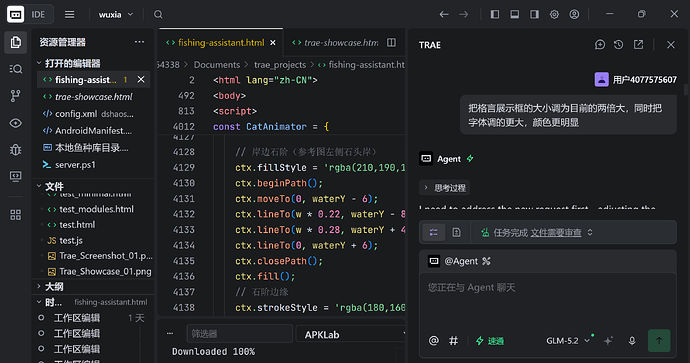This screenshot has height=363, width=690.
Task: Toggle the left primary sidebar layout
Action: [495, 15]
